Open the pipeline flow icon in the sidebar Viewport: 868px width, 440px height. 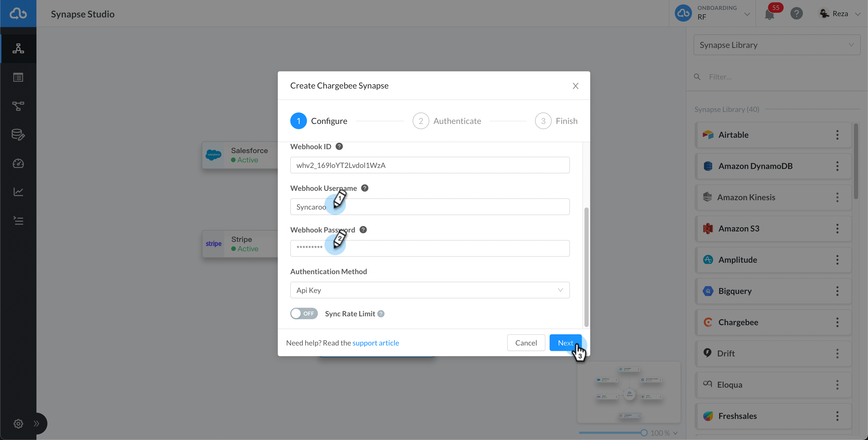coord(18,106)
